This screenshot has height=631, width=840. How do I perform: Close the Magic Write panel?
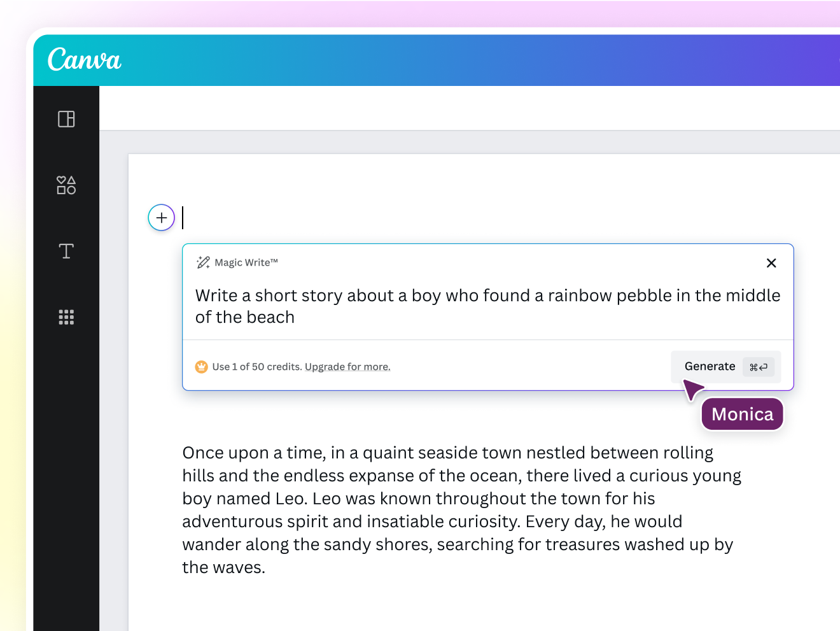pyautogui.click(x=771, y=262)
